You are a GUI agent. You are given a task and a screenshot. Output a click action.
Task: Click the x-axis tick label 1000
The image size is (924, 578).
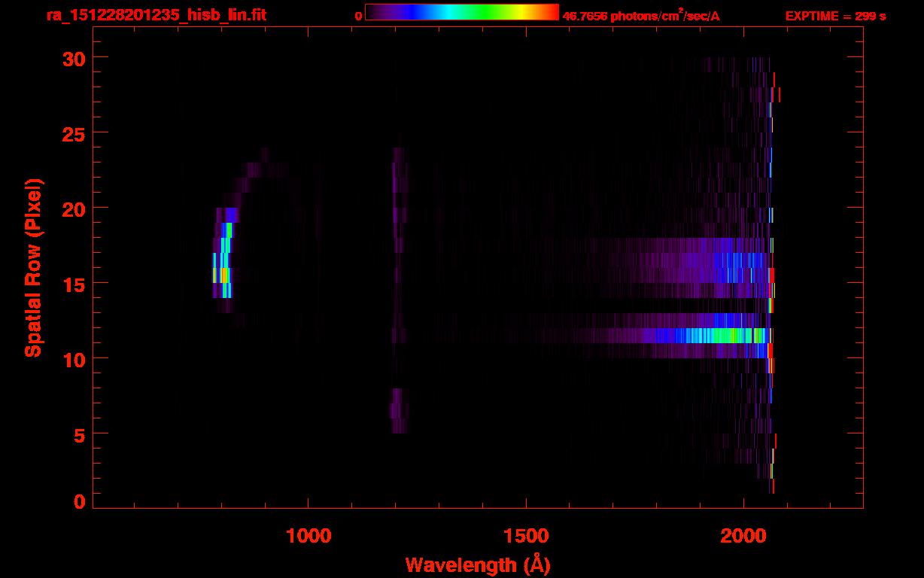click(x=309, y=536)
